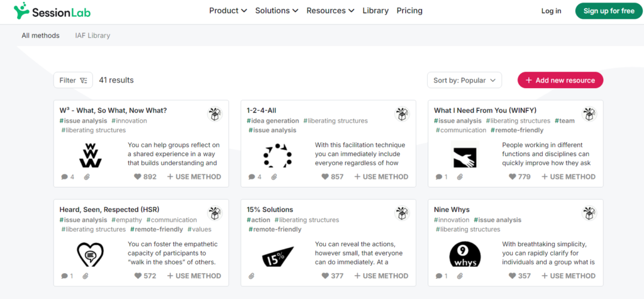Open the W³ - What, So What, Now What? title
This screenshot has height=299, width=644.
click(113, 110)
